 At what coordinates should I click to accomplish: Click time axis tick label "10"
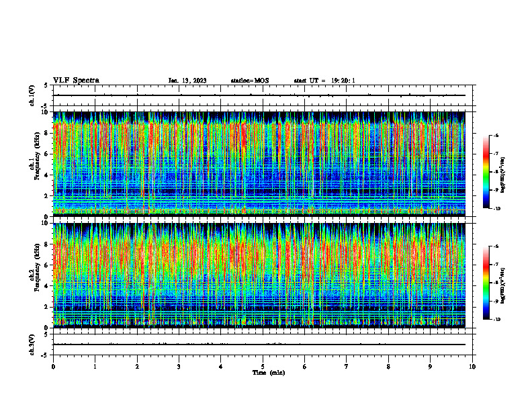[x=472, y=367]
